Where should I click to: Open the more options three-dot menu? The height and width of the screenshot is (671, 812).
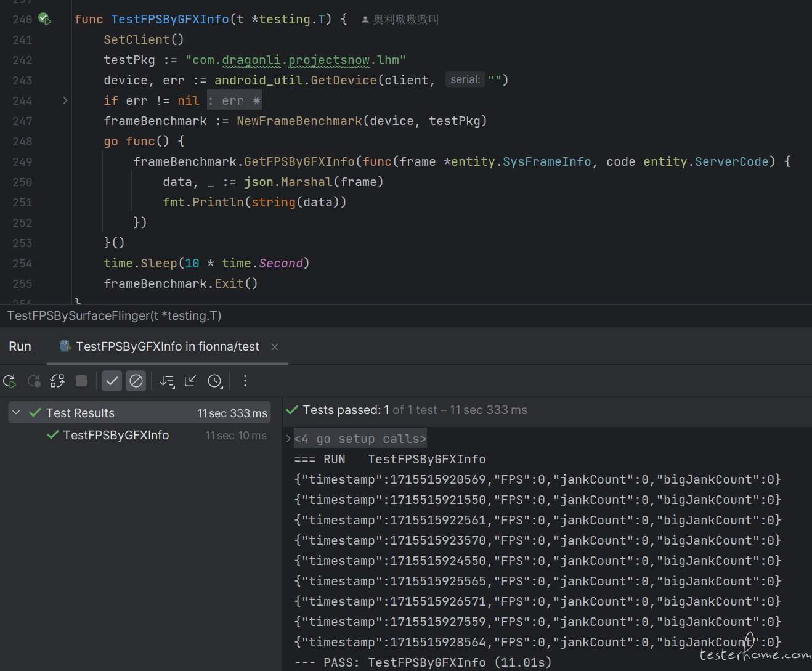click(245, 381)
